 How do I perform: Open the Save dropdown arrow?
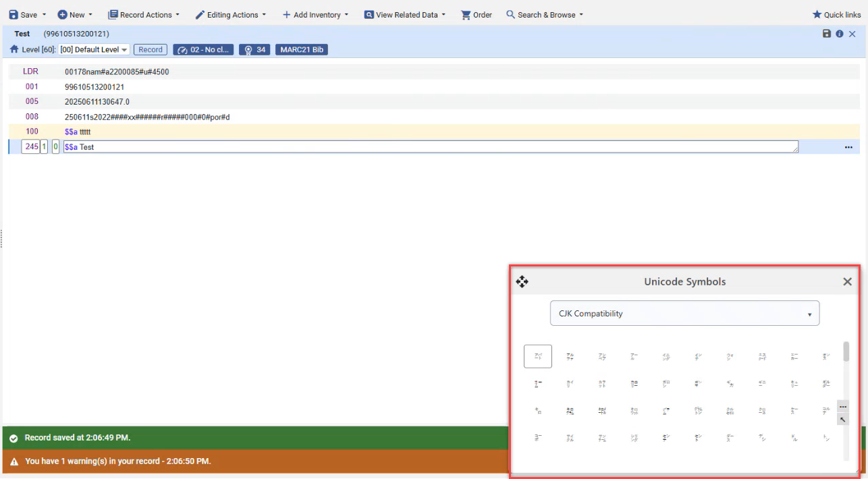[45, 15]
